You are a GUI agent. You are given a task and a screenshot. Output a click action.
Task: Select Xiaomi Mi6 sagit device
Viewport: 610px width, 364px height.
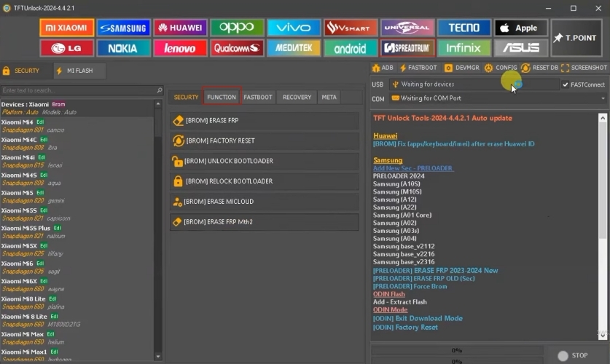[77, 267]
